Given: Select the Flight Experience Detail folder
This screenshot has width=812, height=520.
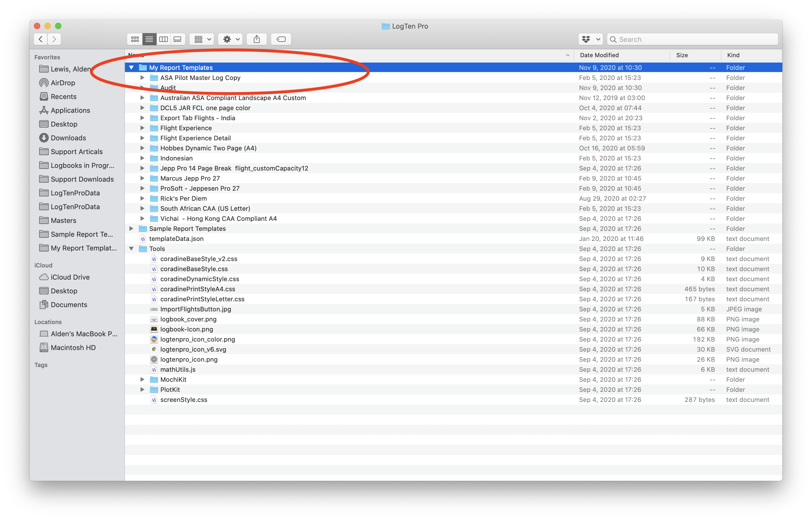Looking at the screenshot, I should [453, 138].
